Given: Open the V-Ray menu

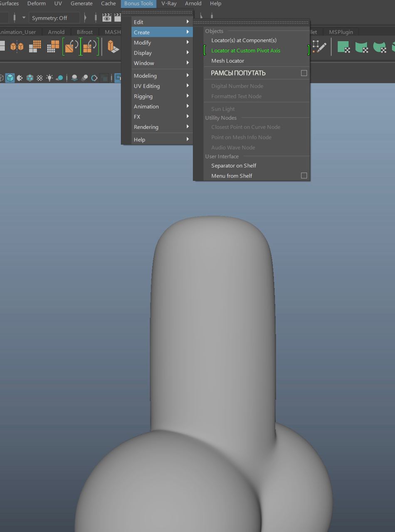Looking at the screenshot, I should (169, 3).
